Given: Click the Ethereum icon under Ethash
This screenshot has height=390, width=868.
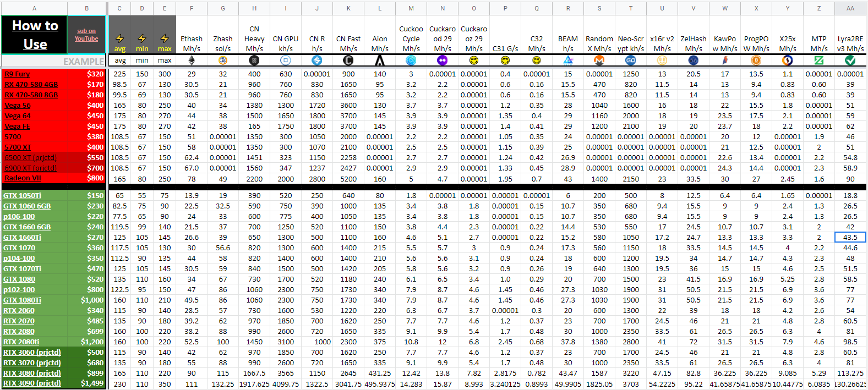Looking at the screenshot, I should (192, 61).
